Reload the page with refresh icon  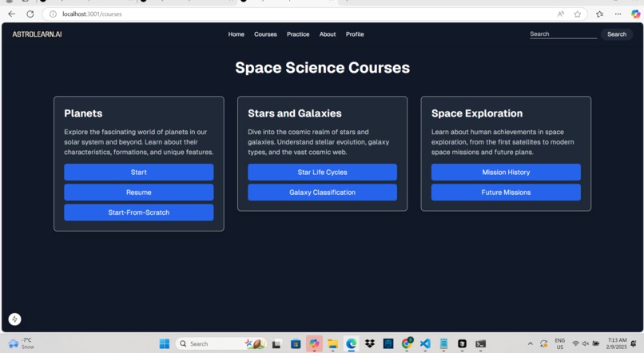point(30,14)
